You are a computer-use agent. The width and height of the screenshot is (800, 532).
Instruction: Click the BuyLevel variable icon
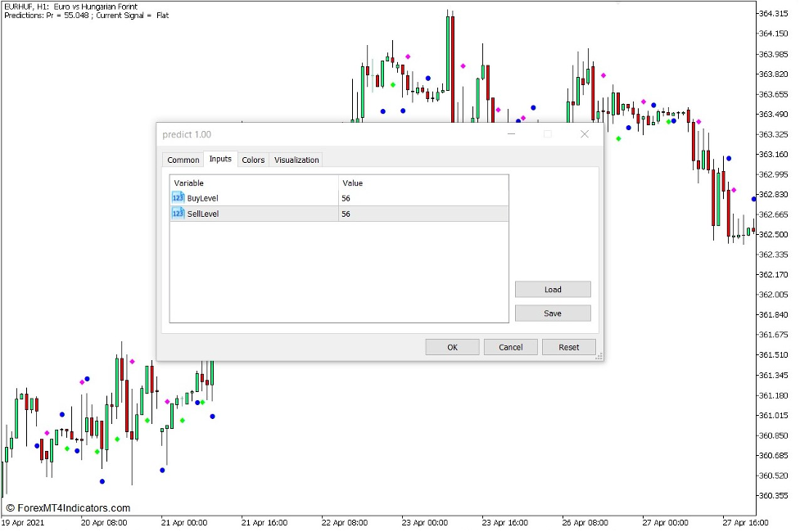point(178,198)
